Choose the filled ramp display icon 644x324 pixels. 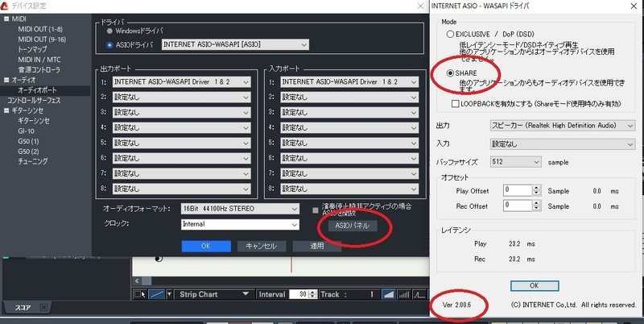pos(389,294)
